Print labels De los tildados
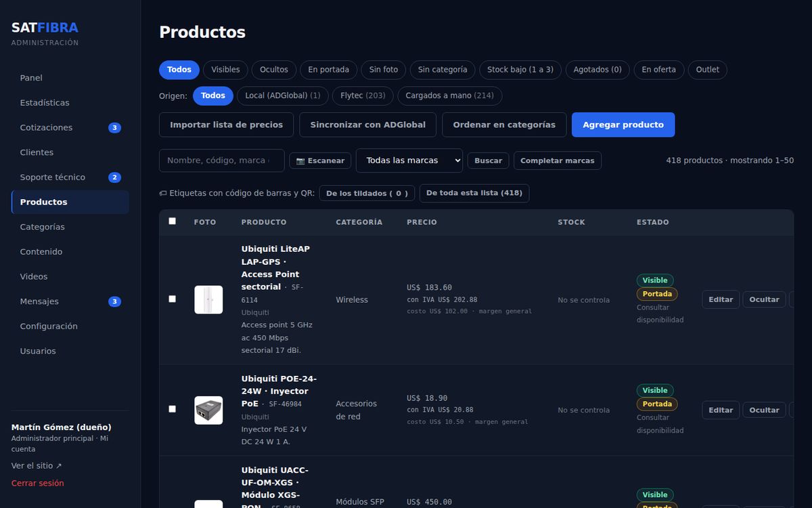 pyautogui.click(x=367, y=193)
